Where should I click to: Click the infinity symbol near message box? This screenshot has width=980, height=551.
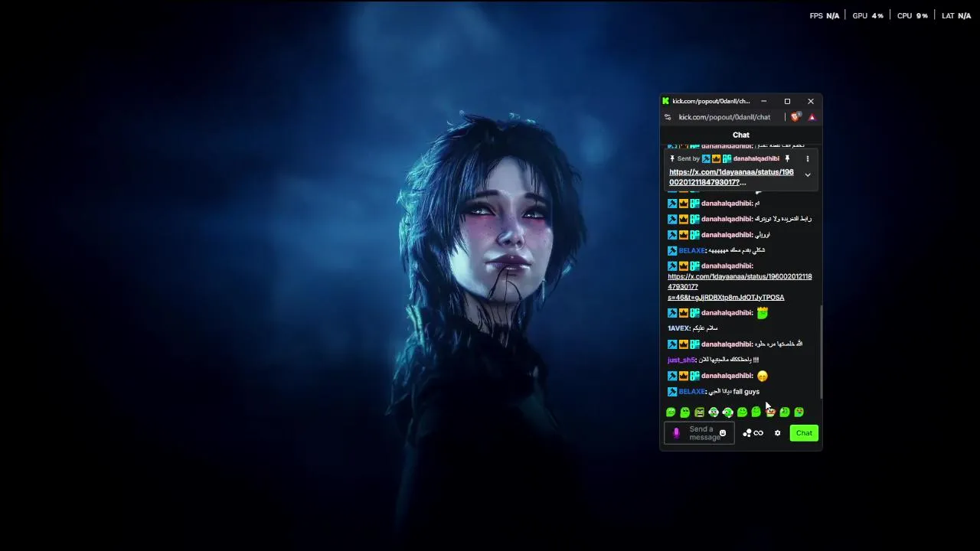[758, 433]
